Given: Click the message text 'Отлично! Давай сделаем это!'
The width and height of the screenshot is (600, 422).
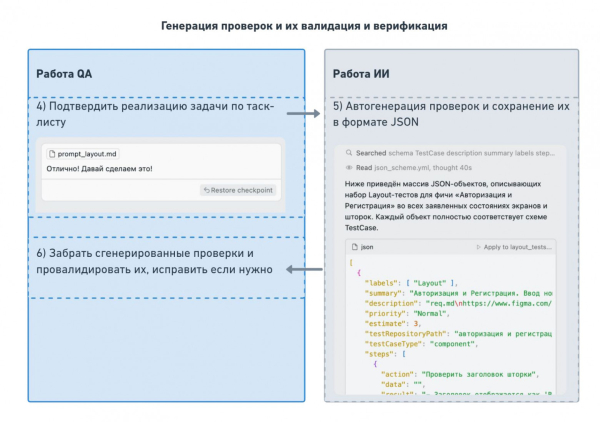Looking at the screenshot, I should 98,169.
